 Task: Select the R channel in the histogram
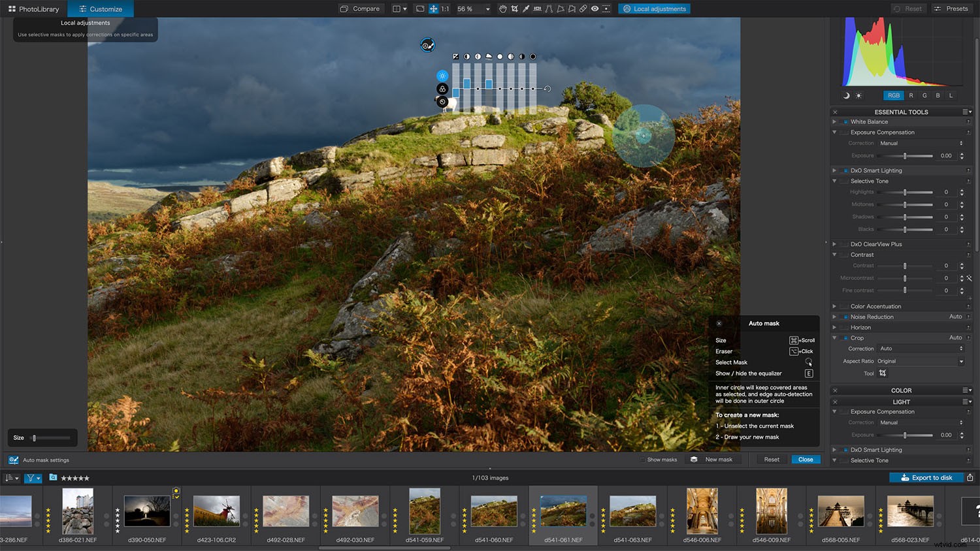click(x=911, y=95)
